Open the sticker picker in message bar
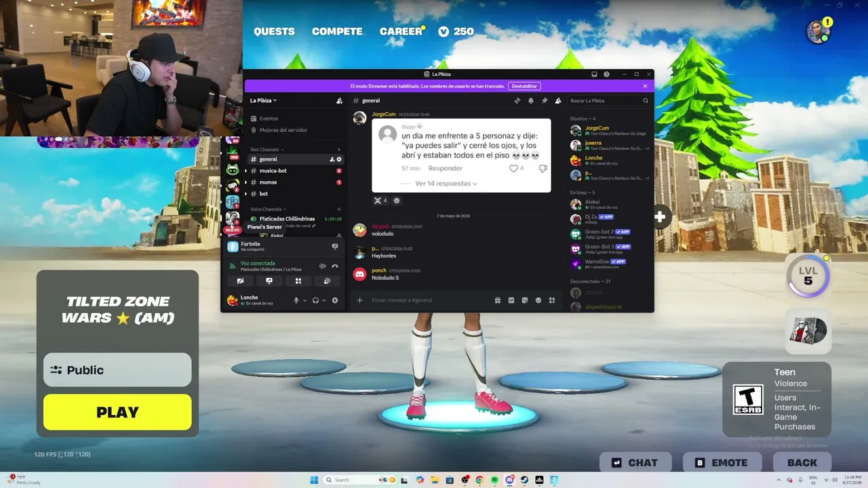Viewport: 868px width, 488px height. (525, 300)
